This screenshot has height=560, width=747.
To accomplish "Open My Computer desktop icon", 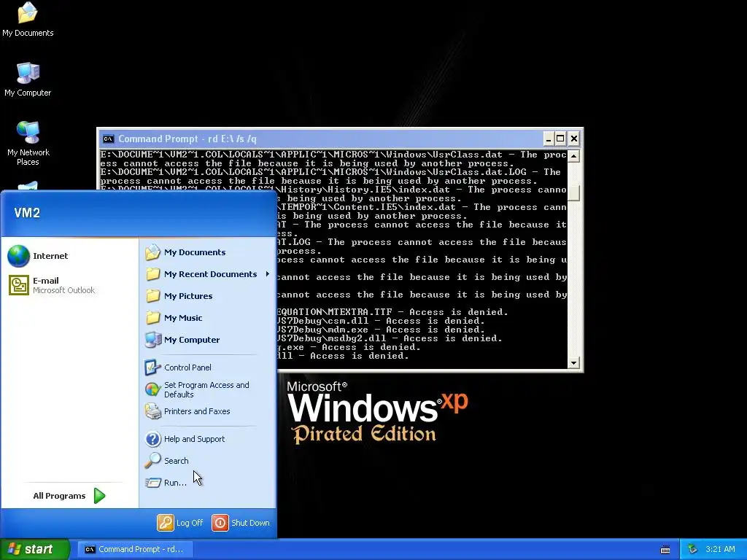I will [x=28, y=79].
